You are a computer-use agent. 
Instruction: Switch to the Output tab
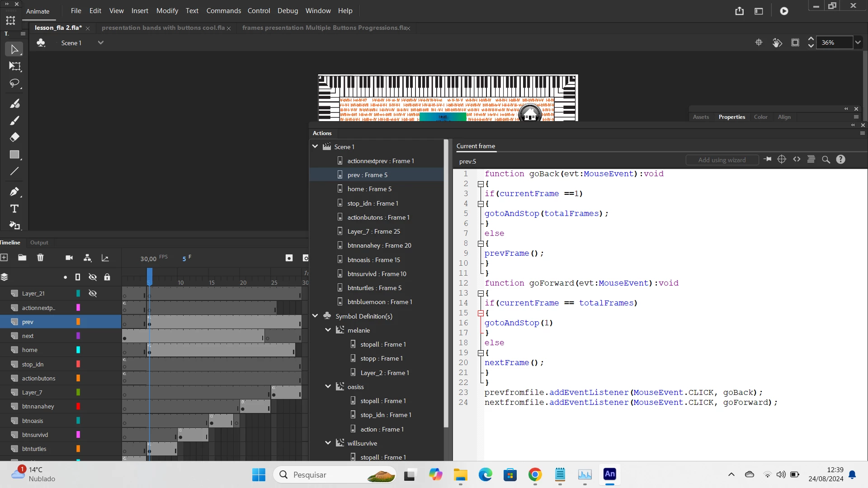point(39,243)
